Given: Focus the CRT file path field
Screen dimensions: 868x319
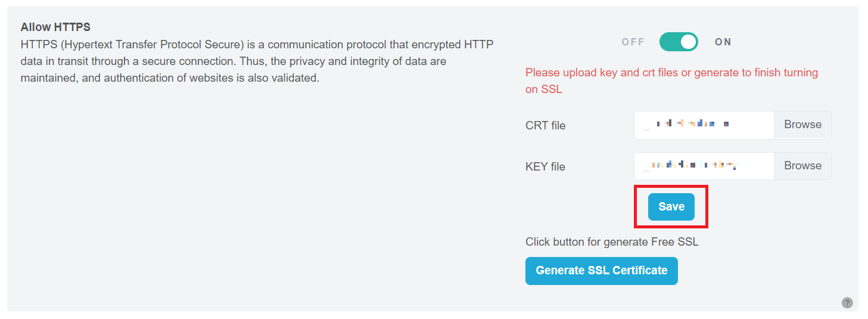Looking at the screenshot, I should tap(751, 125).
